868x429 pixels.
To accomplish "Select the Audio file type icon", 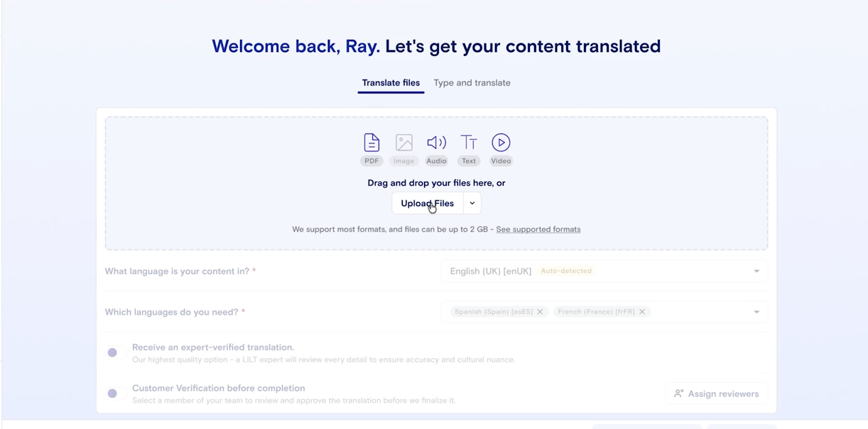I will (436, 142).
